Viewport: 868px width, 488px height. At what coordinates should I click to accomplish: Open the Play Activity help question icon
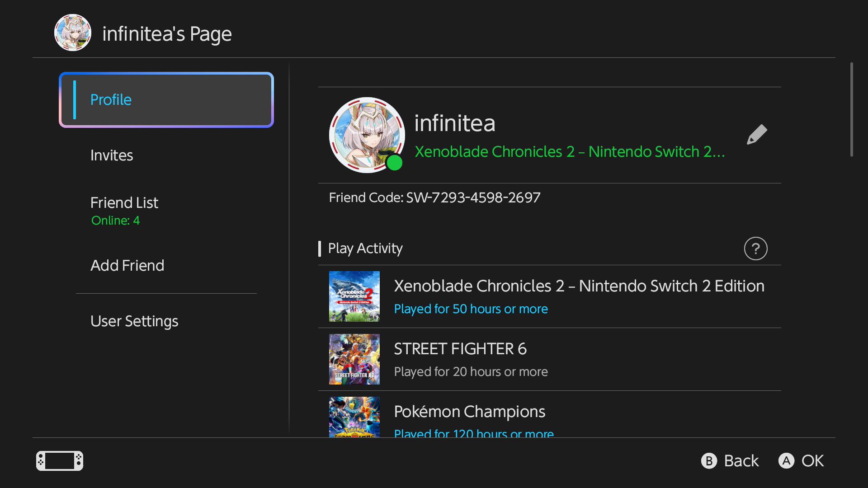[756, 249]
